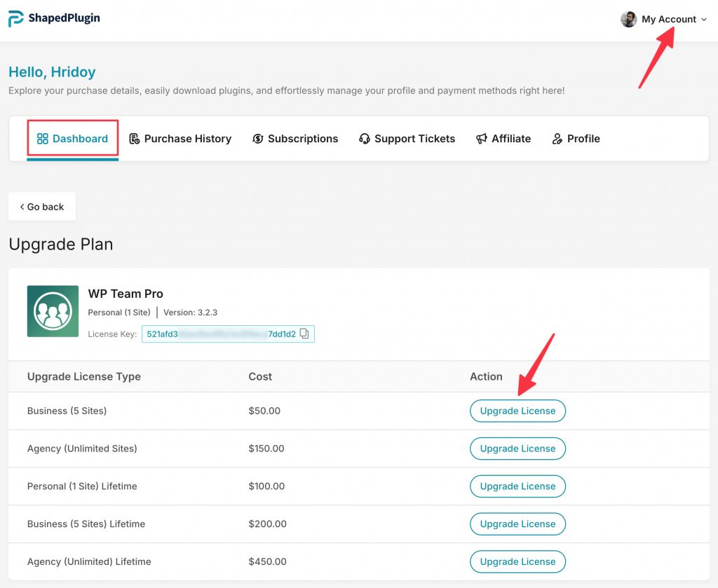Click the WP Team Pro plugin thumbnail
The image size is (718, 588).
[53, 311]
